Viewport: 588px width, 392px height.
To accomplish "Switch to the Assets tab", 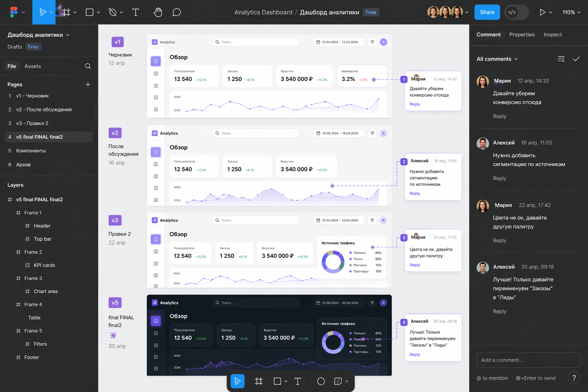I will [x=33, y=66].
